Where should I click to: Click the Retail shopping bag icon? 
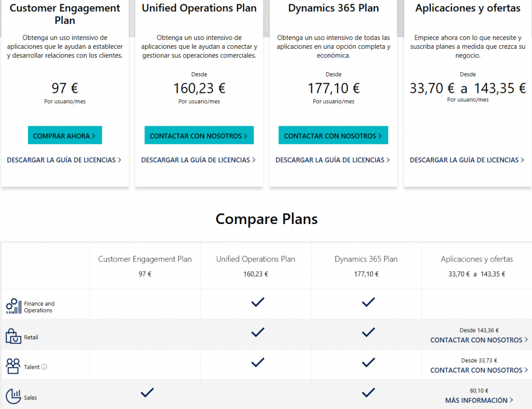(14, 336)
